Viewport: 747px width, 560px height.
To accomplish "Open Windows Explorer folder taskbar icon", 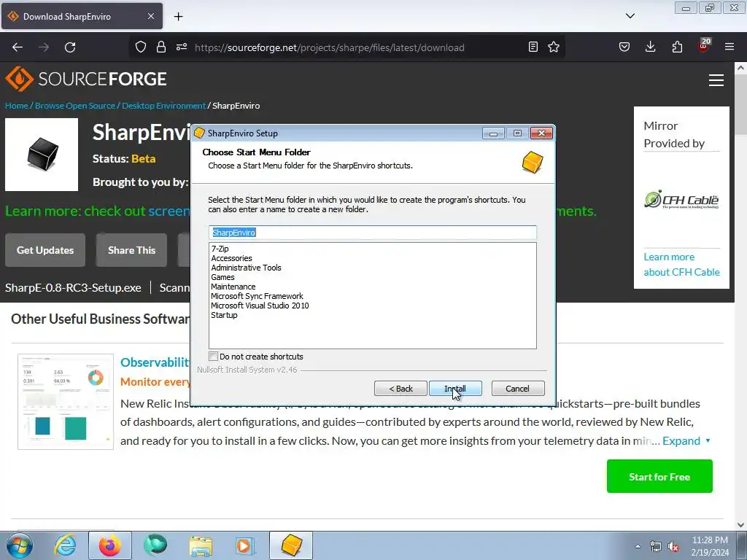I will pyautogui.click(x=201, y=545).
